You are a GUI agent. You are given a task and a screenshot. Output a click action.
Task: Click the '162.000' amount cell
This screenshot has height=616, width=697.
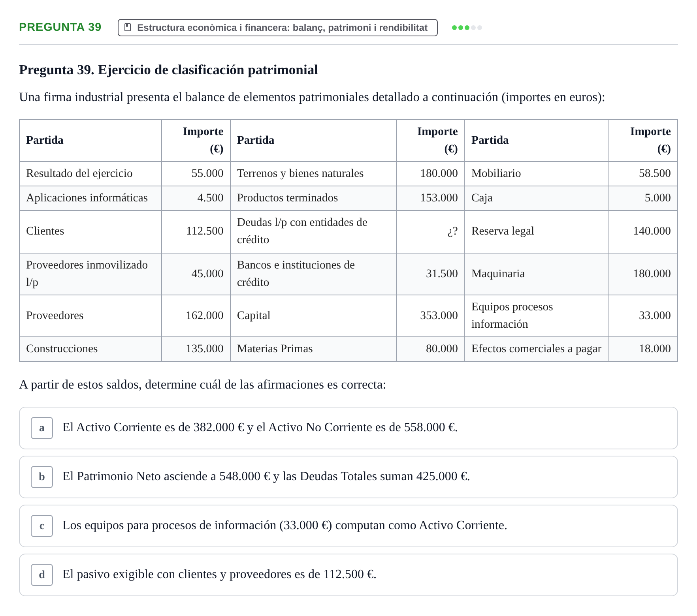point(196,316)
